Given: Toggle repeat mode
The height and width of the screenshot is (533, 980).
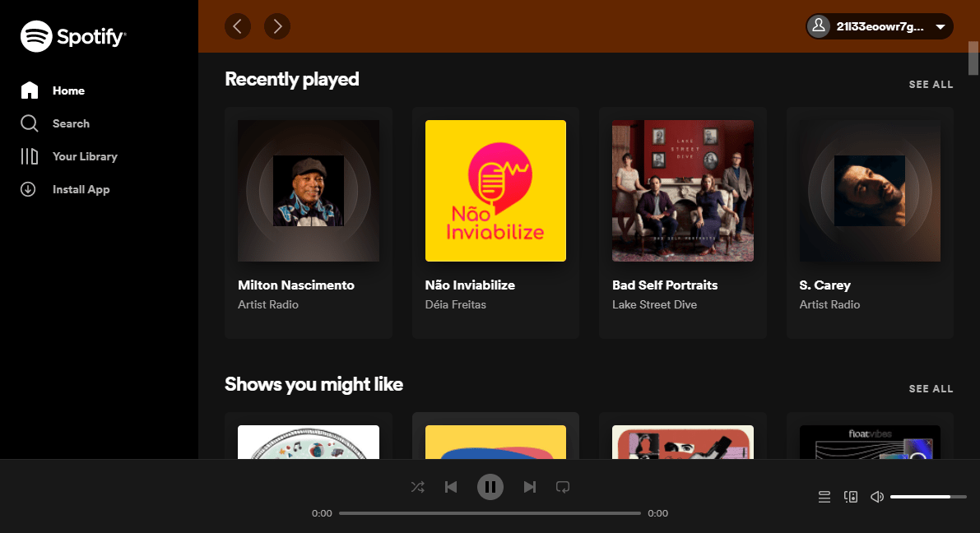Looking at the screenshot, I should pos(563,487).
